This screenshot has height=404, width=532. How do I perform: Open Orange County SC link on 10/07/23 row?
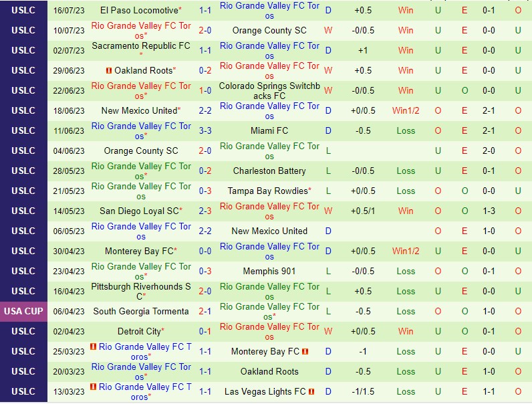(x=269, y=31)
